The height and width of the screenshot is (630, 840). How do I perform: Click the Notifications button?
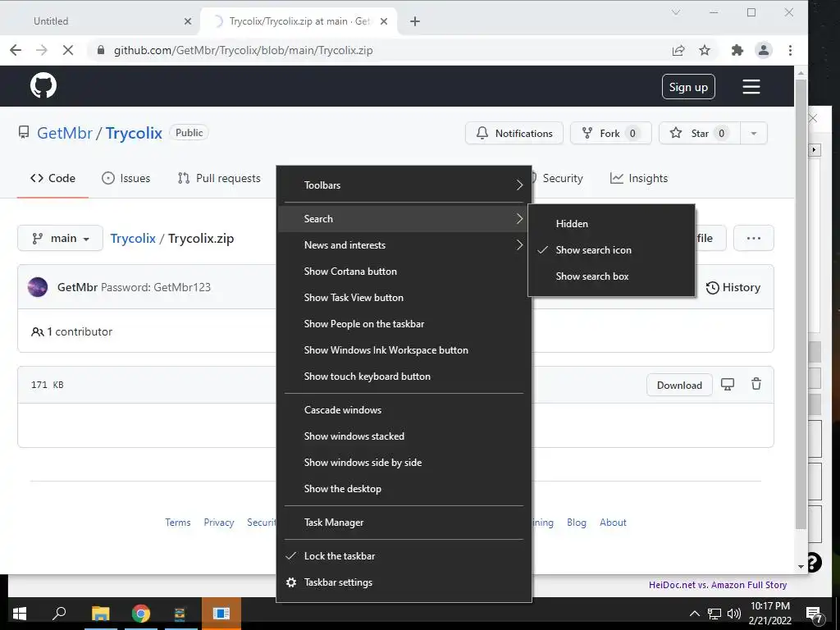click(x=514, y=134)
